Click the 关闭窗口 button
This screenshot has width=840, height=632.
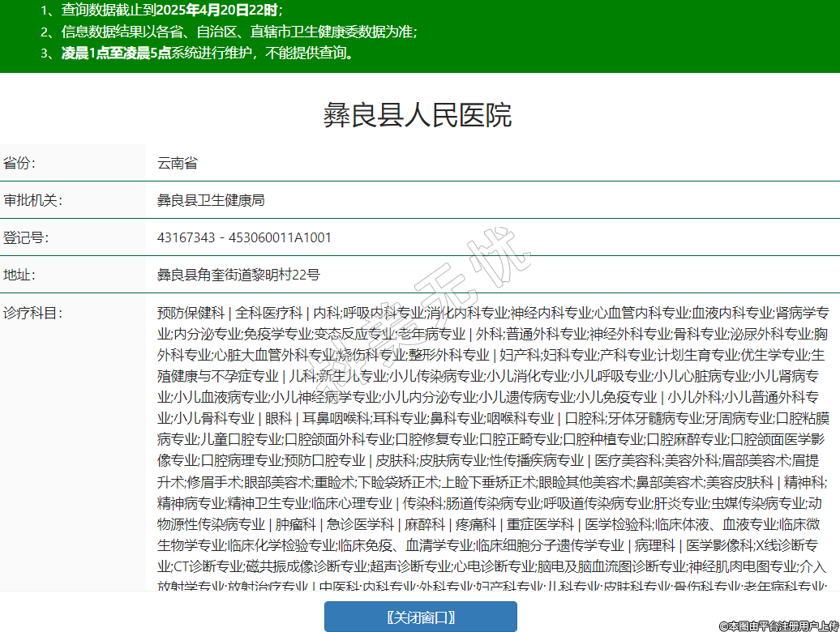pyautogui.click(x=420, y=617)
